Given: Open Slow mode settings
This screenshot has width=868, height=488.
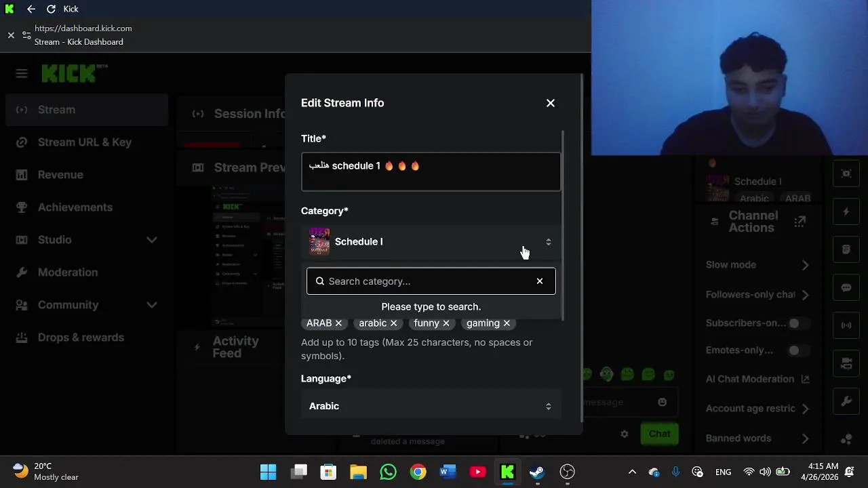Looking at the screenshot, I should coord(757,265).
